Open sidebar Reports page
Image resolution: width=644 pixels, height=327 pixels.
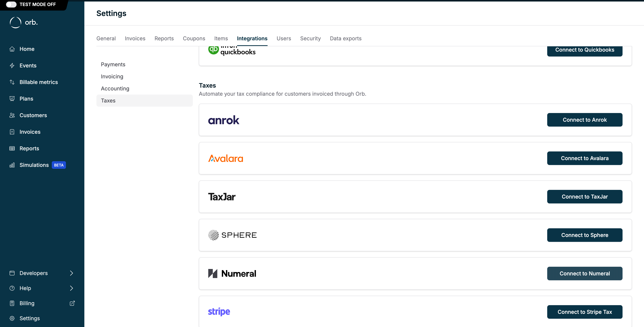[x=29, y=148]
